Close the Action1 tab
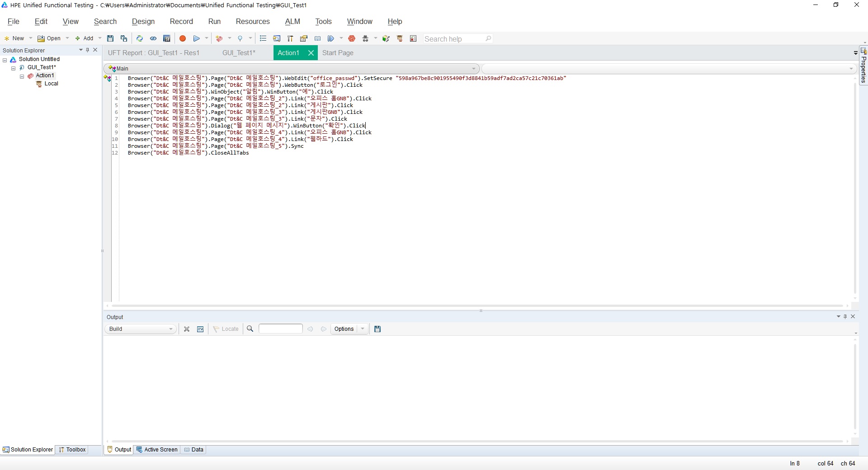Screen dimensions: 868x470 tap(311, 53)
